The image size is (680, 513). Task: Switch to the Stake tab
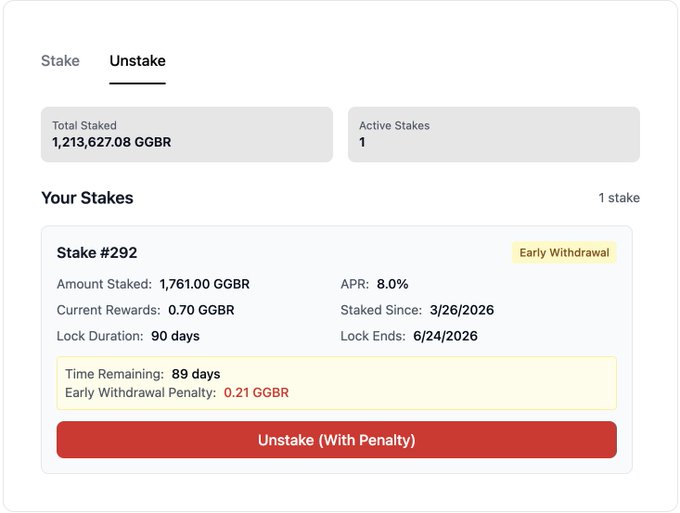coord(60,61)
